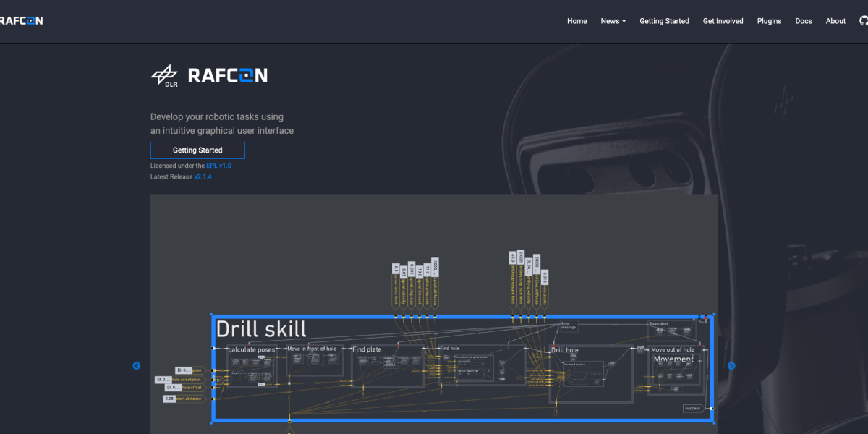Click the DLR logo in the hero section
Viewport: 868px width, 434px height.
pos(164,75)
